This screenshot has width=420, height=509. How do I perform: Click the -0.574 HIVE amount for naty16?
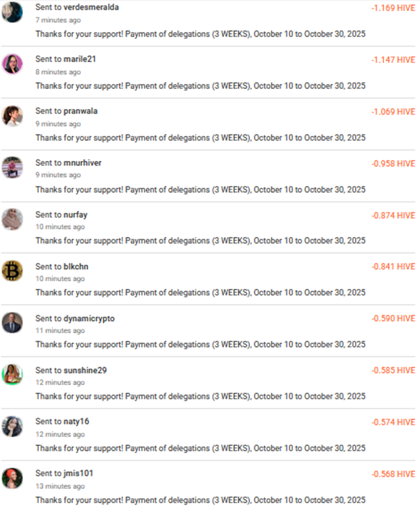(x=393, y=422)
